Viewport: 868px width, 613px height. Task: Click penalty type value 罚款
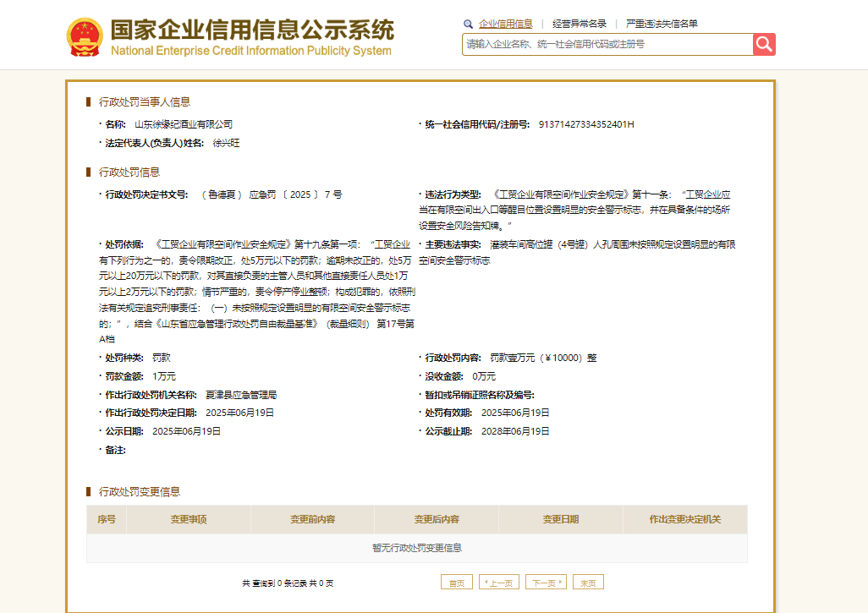162,358
